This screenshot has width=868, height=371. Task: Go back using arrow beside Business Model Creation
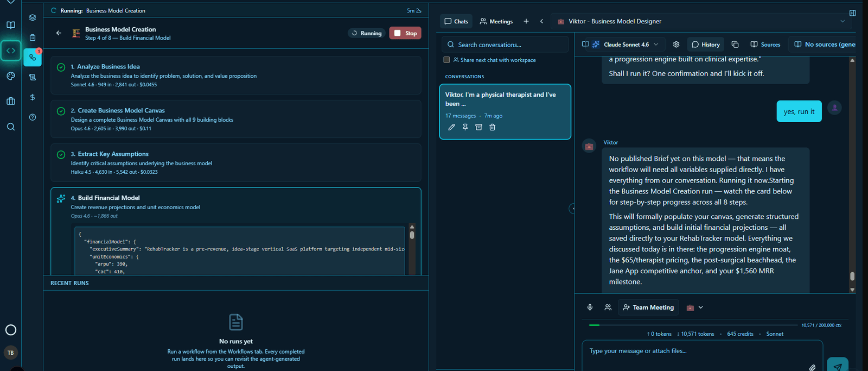(x=59, y=33)
